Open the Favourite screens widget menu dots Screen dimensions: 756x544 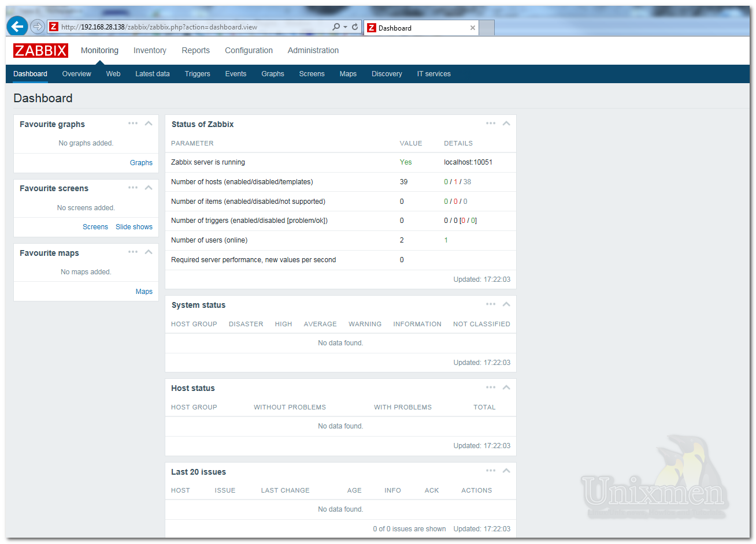[133, 187]
